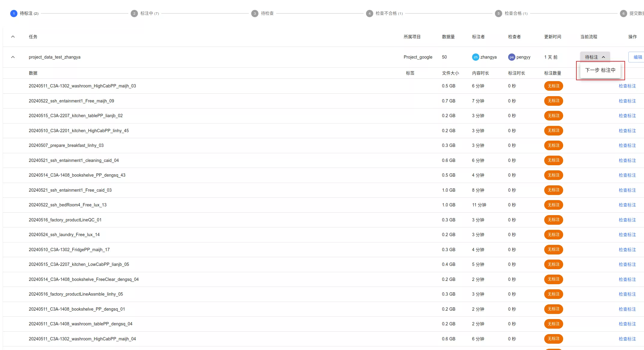This screenshot has height=350, width=644.
Task: Click step 2 circle 标注中
Action: pyautogui.click(x=134, y=14)
